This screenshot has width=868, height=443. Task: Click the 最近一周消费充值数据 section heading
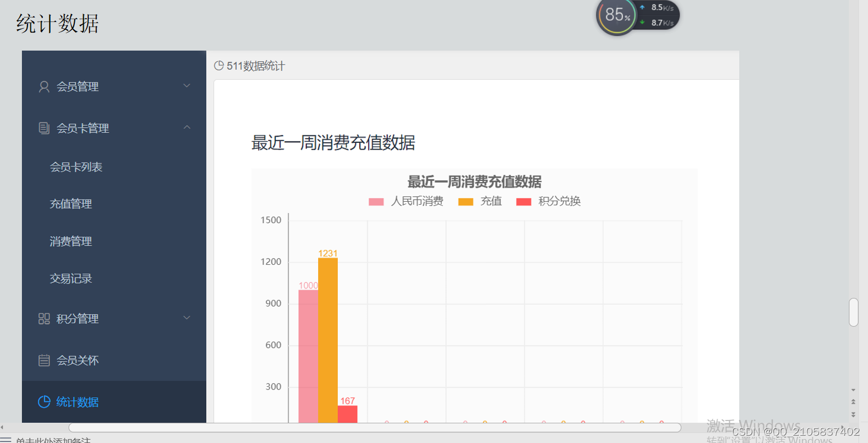(333, 143)
